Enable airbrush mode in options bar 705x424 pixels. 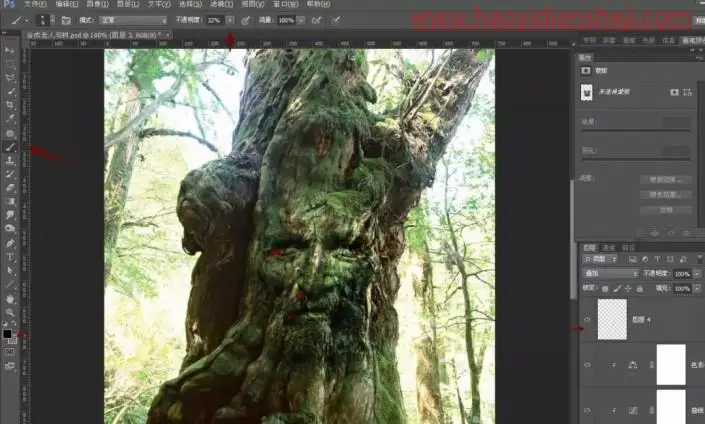(x=317, y=20)
